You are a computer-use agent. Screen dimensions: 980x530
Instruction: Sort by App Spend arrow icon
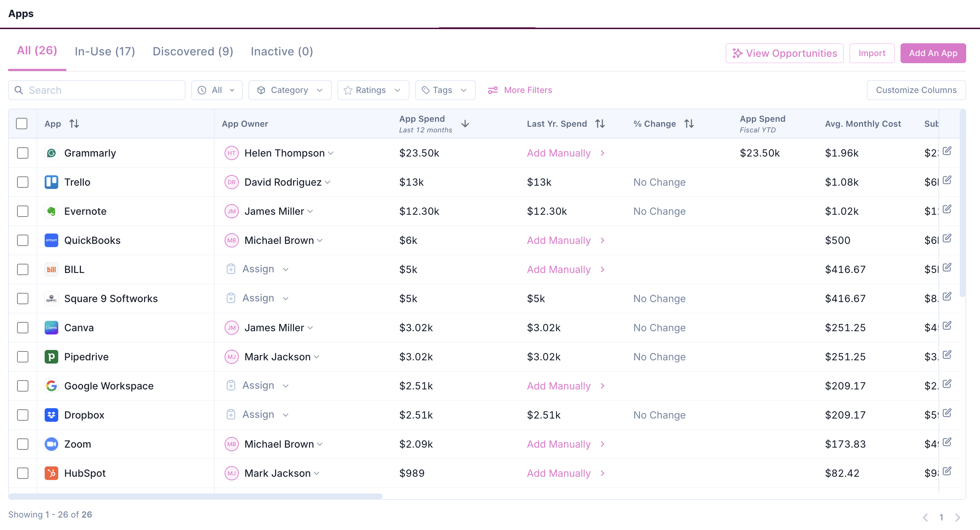[x=465, y=124]
